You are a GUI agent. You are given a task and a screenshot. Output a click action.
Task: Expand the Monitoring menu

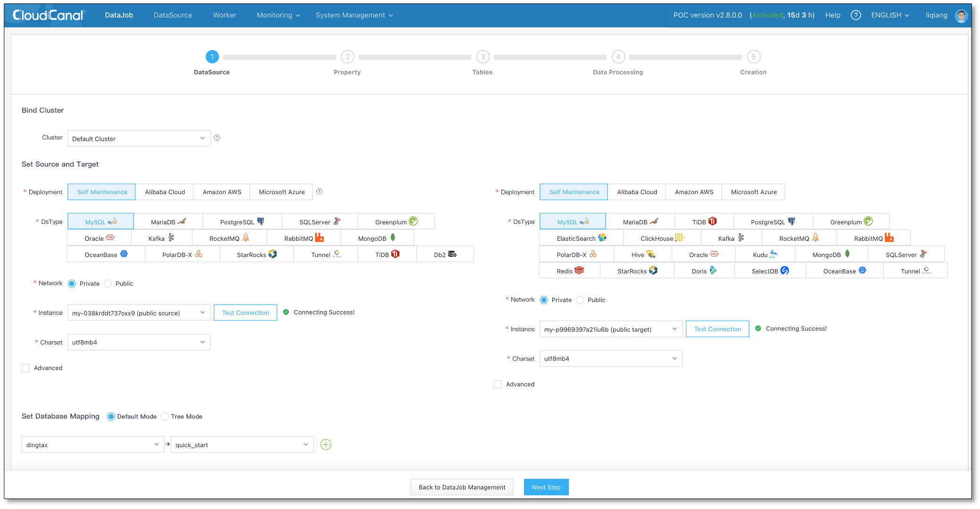tap(278, 15)
